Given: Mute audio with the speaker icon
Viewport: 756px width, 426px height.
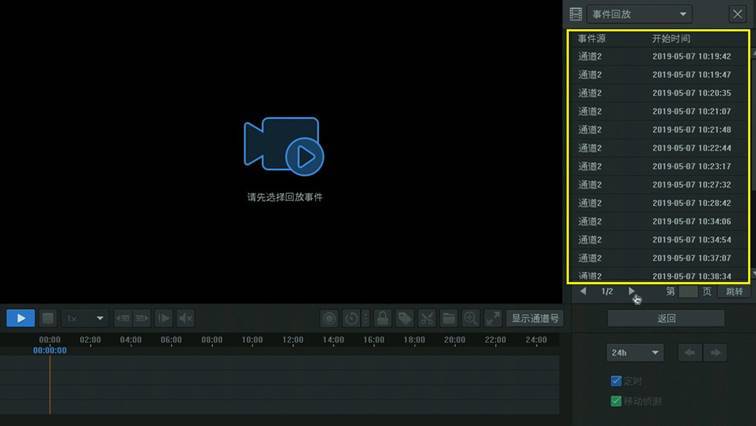Looking at the screenshot, I should coord(186,319).
